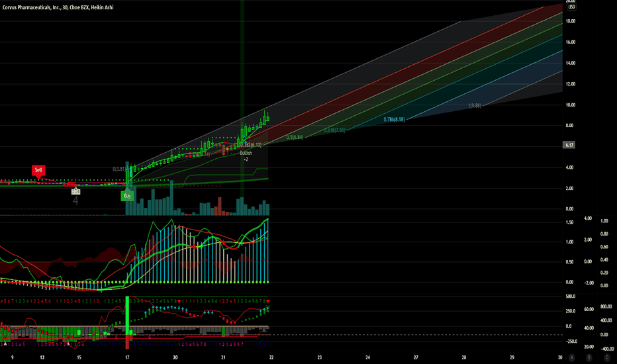This screenshot has height=364, width=617.
Task: Click the current price label 6.17
Action: click(x=569, y=145)
